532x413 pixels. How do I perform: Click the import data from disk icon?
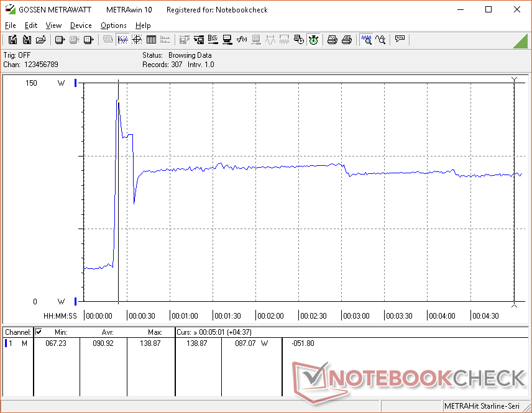[27, 40]
